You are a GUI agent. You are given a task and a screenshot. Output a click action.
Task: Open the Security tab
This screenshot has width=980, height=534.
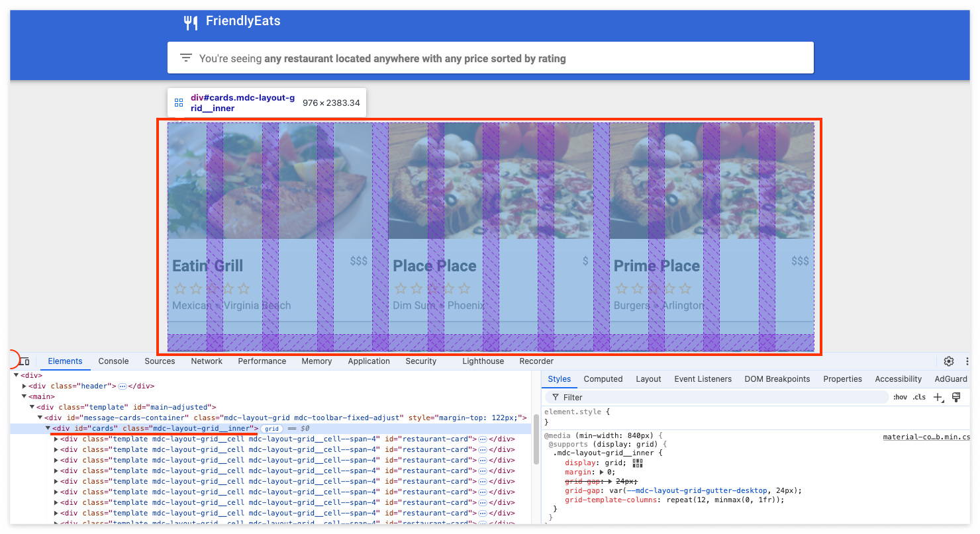click(x=421, y=361)
